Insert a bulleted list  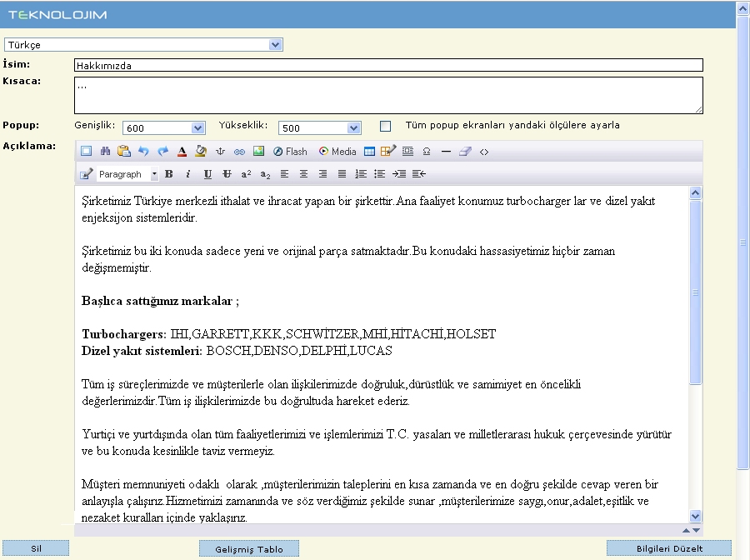380,174
